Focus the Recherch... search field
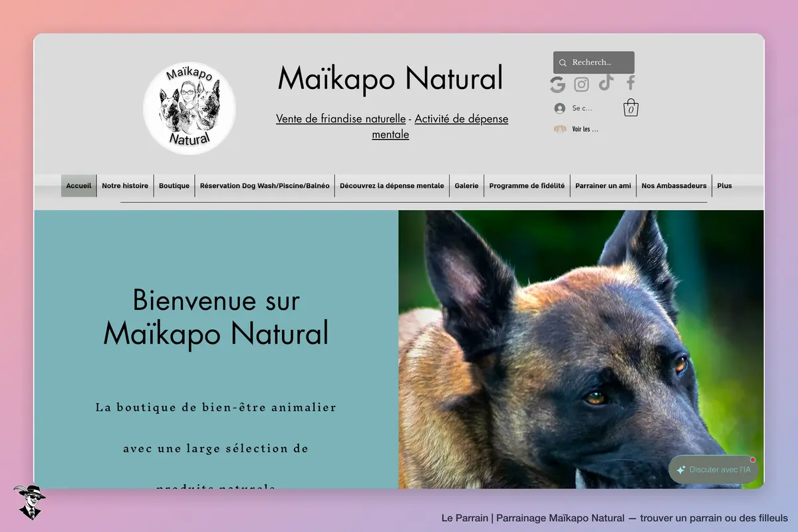Screen dimensions: 798x532 click(594, 63)
